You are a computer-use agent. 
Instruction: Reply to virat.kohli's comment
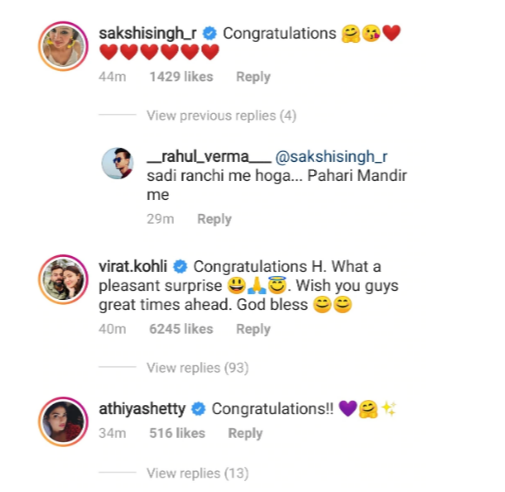point(253,329)
